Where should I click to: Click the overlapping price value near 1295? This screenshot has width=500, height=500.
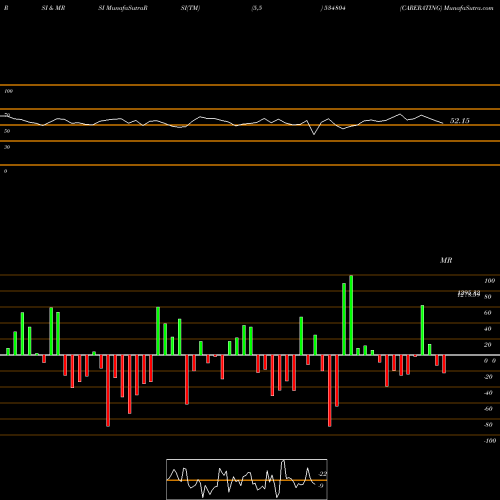[x=469, y=294]
